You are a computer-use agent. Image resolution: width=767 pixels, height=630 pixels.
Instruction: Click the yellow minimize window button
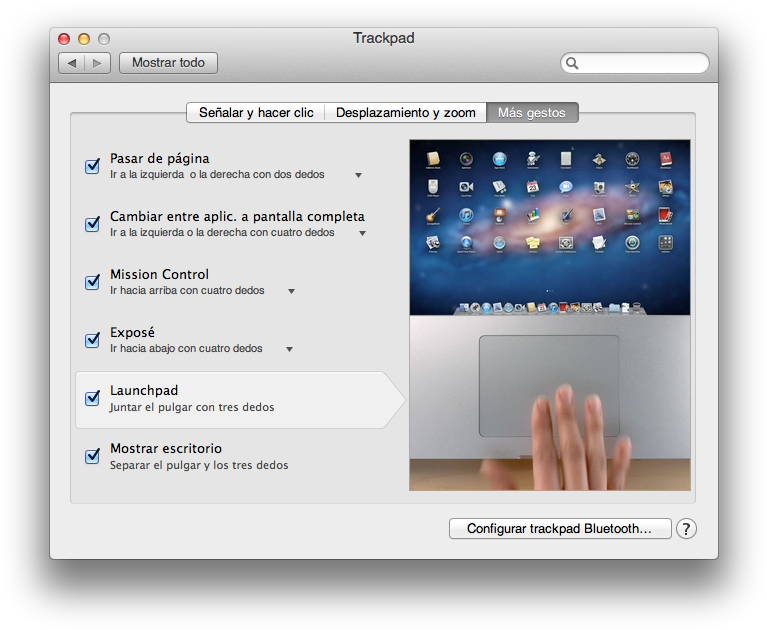(x=84, y=39)
